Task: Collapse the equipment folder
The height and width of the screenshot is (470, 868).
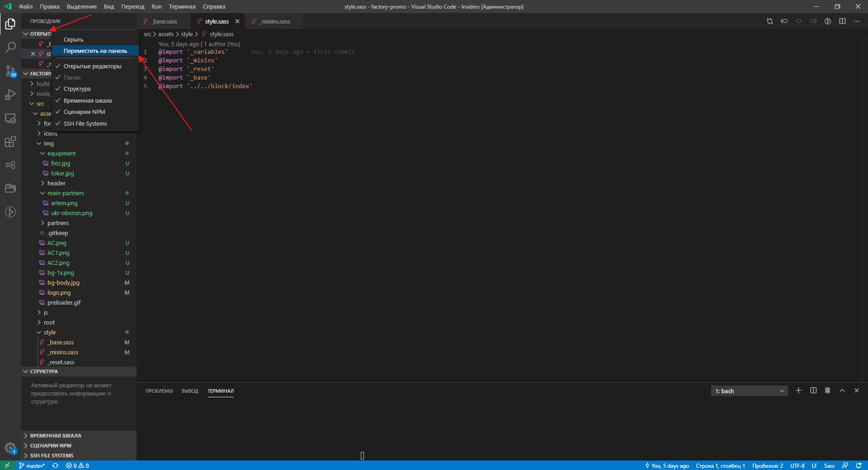Action: 79,153
